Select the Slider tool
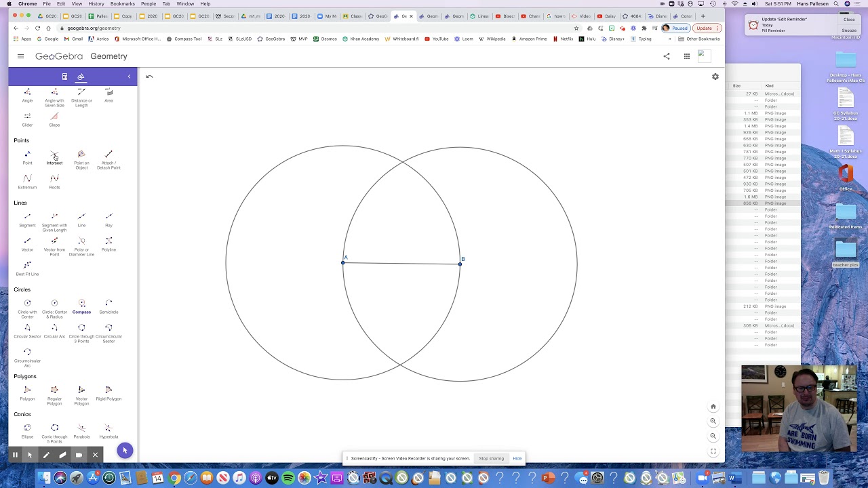 27,120
